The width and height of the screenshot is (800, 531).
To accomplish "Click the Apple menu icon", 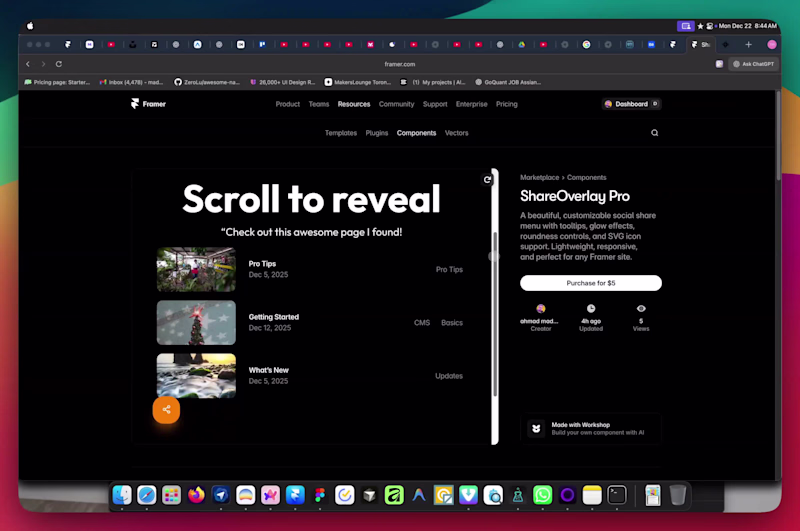I will (30, 26).
